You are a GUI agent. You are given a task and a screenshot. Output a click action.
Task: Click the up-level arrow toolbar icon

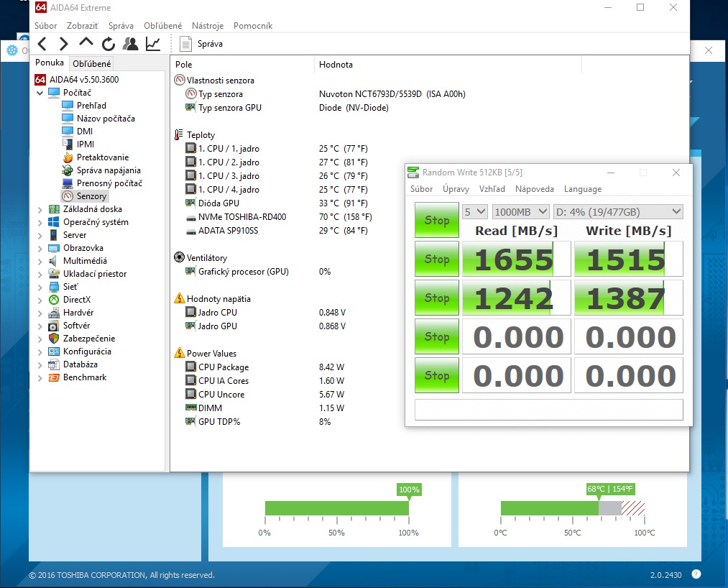[x=86, y=42]
